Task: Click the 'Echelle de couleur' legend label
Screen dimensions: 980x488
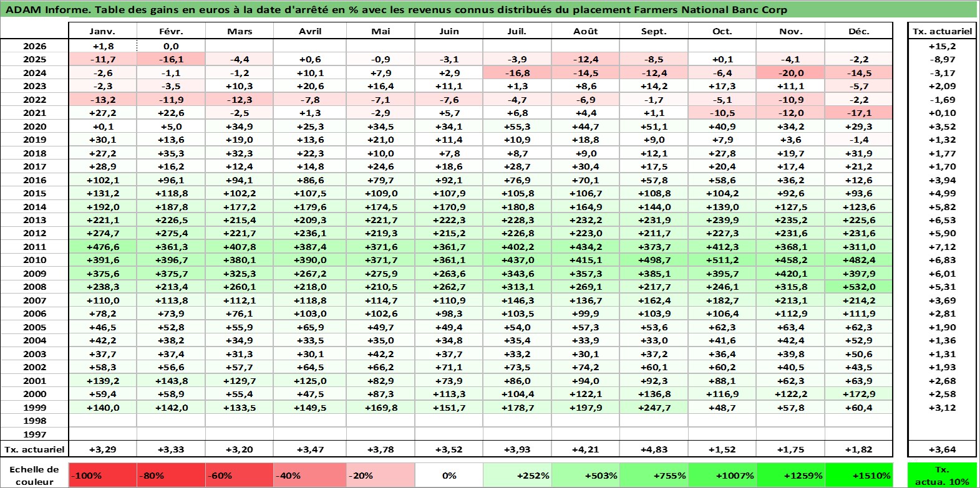Action: [34, 475]
